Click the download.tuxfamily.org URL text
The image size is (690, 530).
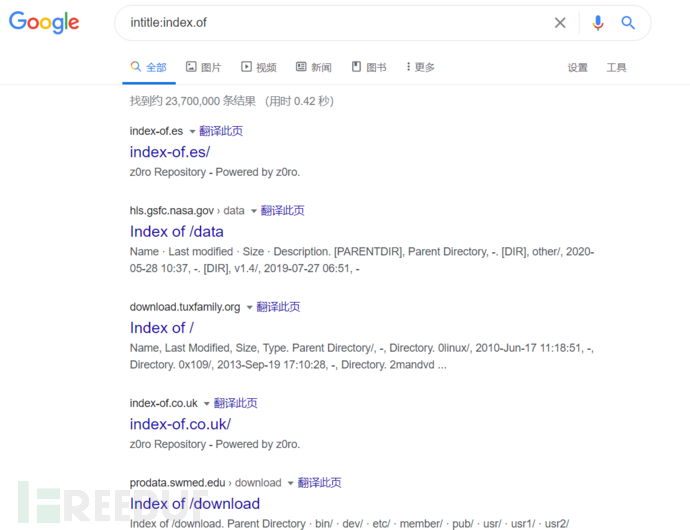coord(185,307)
